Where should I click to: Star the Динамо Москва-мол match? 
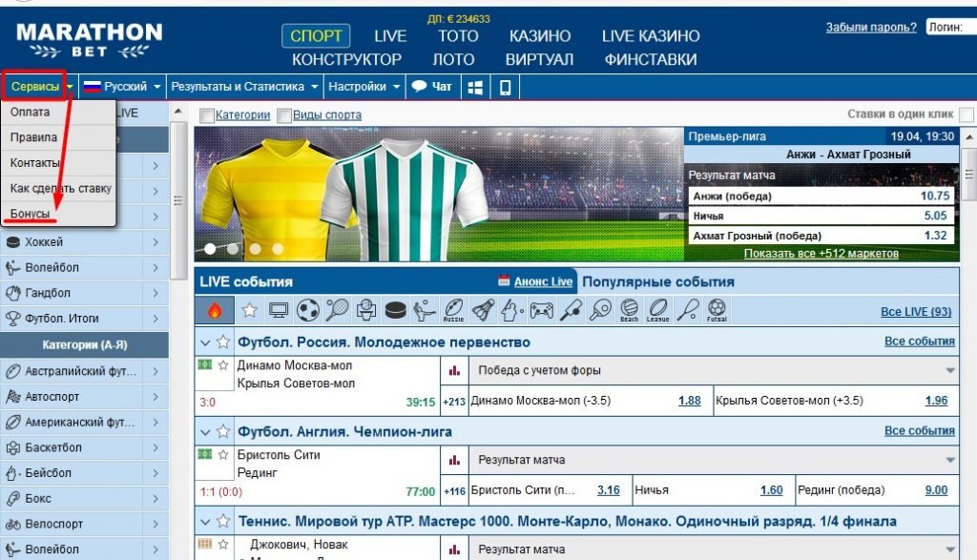223,365
